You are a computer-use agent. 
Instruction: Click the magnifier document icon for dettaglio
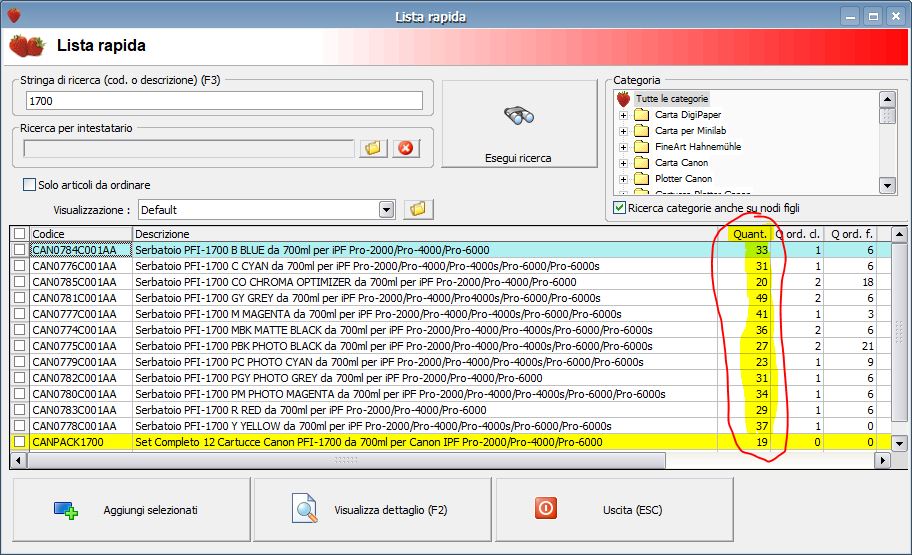pyautogui.click(x=305, y=508)
